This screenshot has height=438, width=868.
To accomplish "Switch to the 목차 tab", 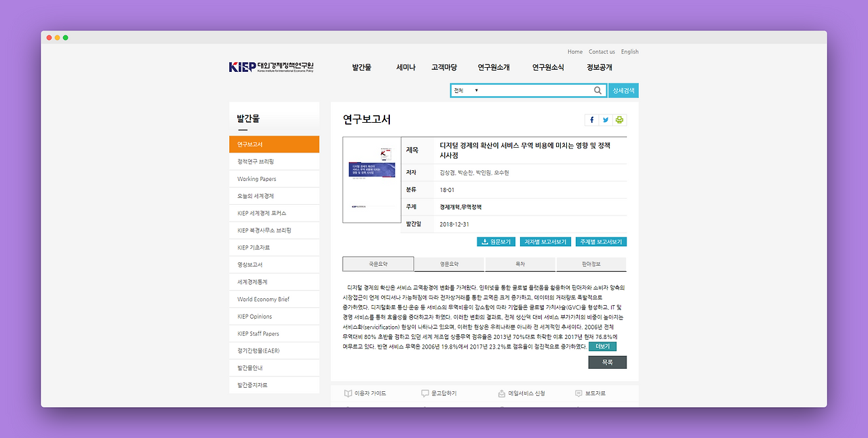I will 520,264.
